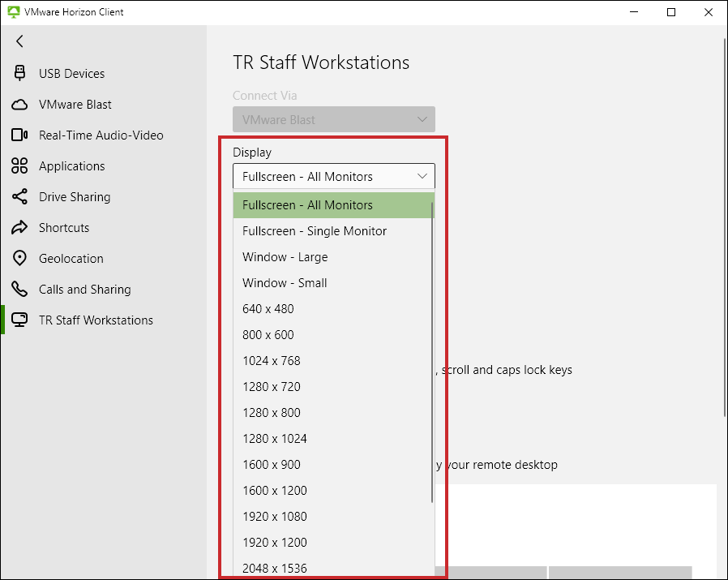Open the disabled Connect Via VMware Blast dropdown
The image size is (728, 580).
pyautogui.click(x=334, y=119)
